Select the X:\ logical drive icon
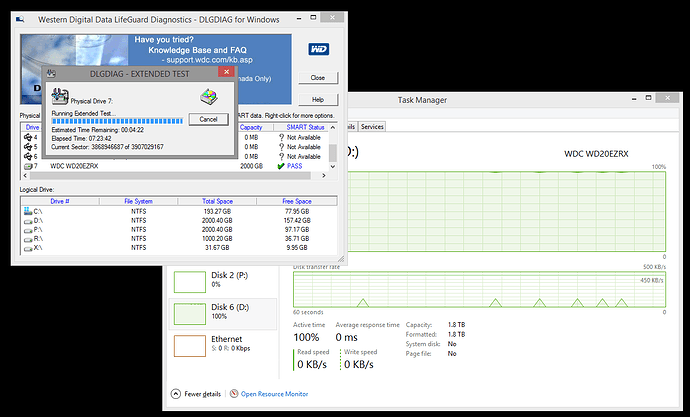 28,248
